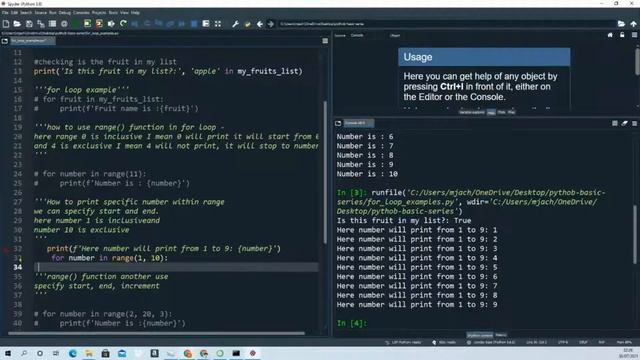Image resolution: width=640 pixels, height=360 pixels.
Task: Open the Search menu
Action: (x=26, y=13)
